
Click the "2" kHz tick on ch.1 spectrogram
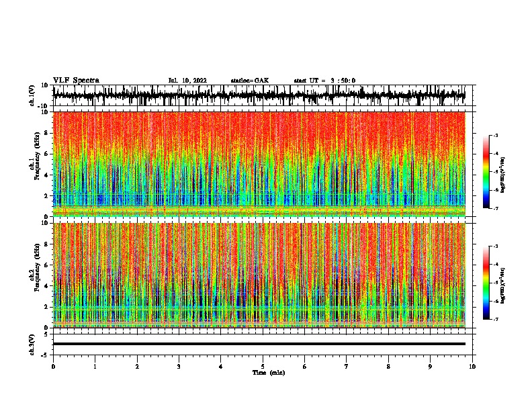(x=46, y=196)
